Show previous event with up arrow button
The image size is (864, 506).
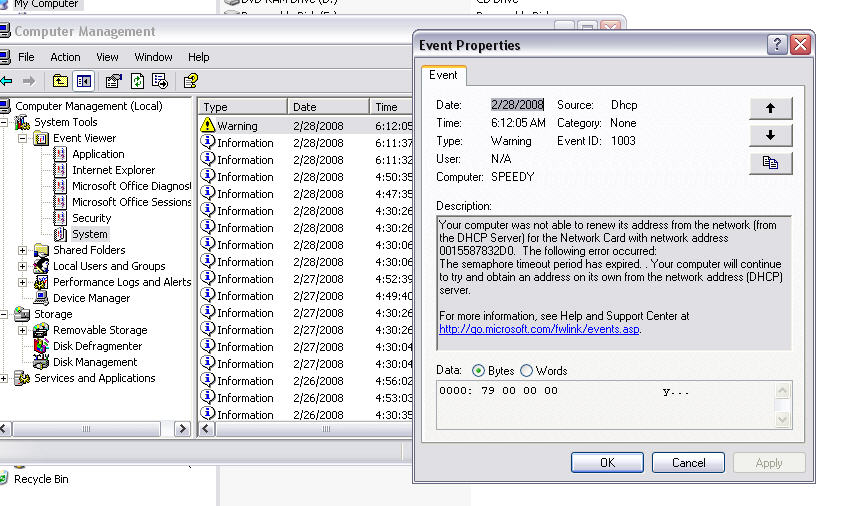(x=770, y=108)
